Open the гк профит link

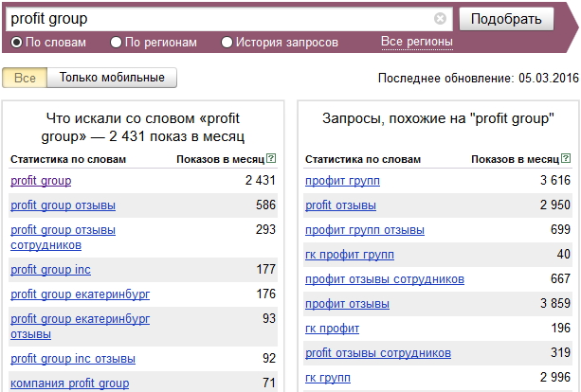(332, 329)
